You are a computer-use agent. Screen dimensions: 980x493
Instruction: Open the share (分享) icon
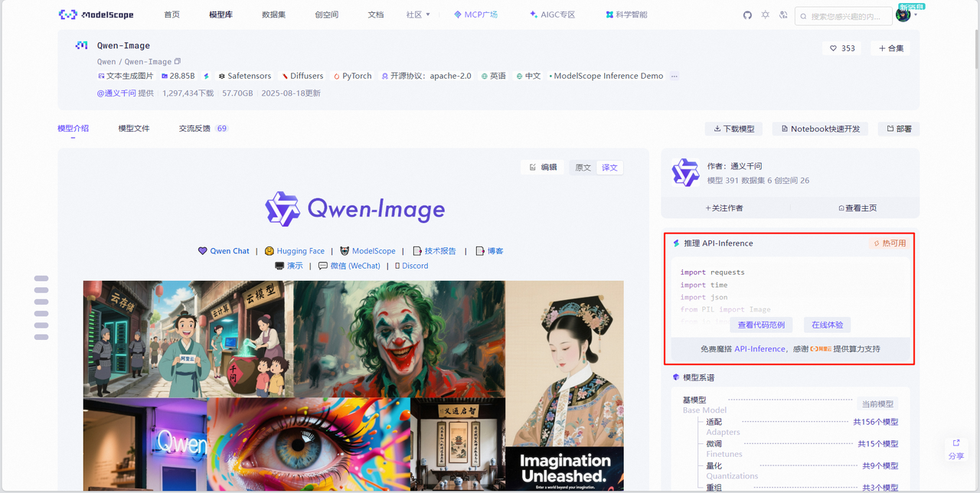tap(956, 444)
